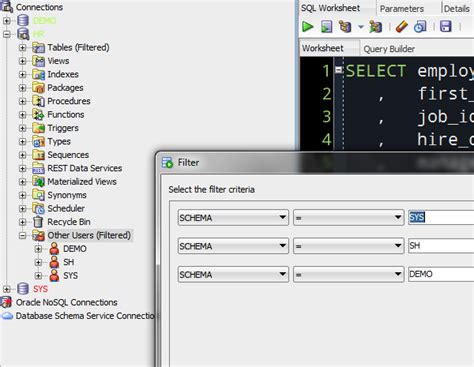Select the Functions tree item

(x=66, y=115)
